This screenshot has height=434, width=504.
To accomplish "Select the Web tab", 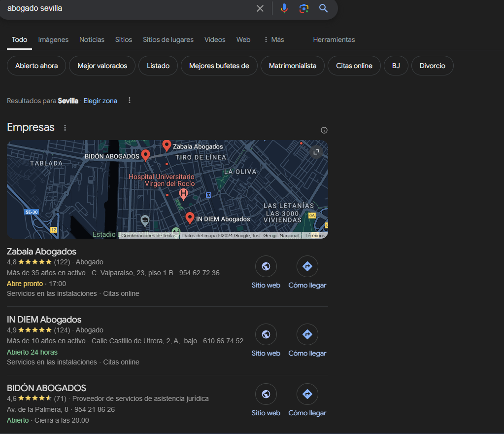I will click(243, 39).
